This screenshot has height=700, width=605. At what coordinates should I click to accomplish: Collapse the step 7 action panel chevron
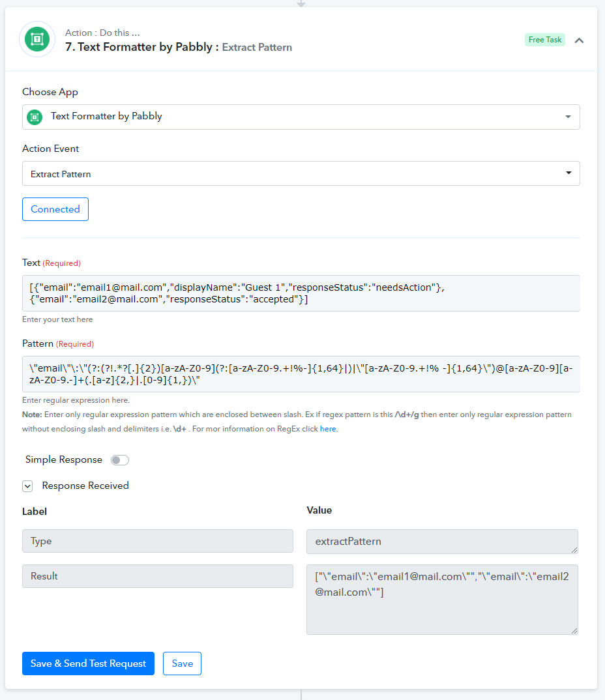click(579, 40)
